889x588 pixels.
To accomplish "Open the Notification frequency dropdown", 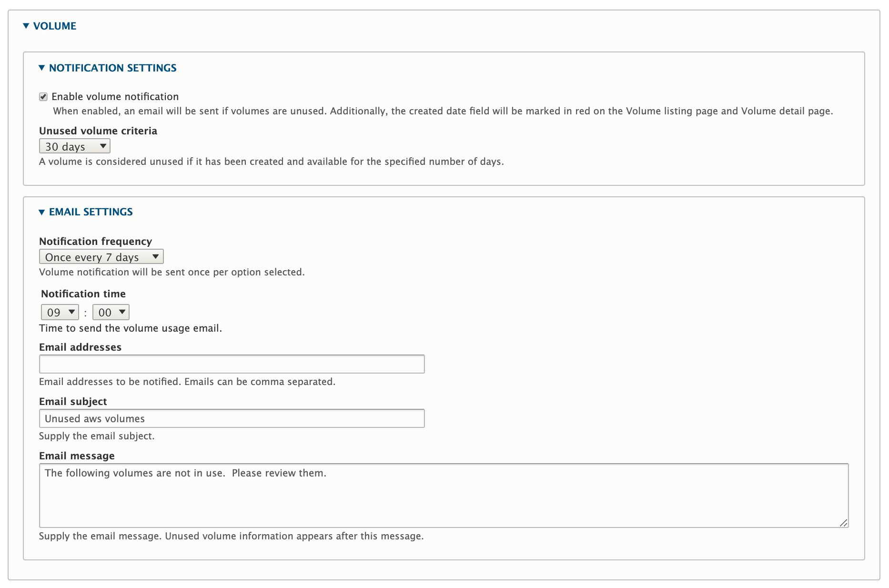I will pyautogui.click(x=101, y=256).
